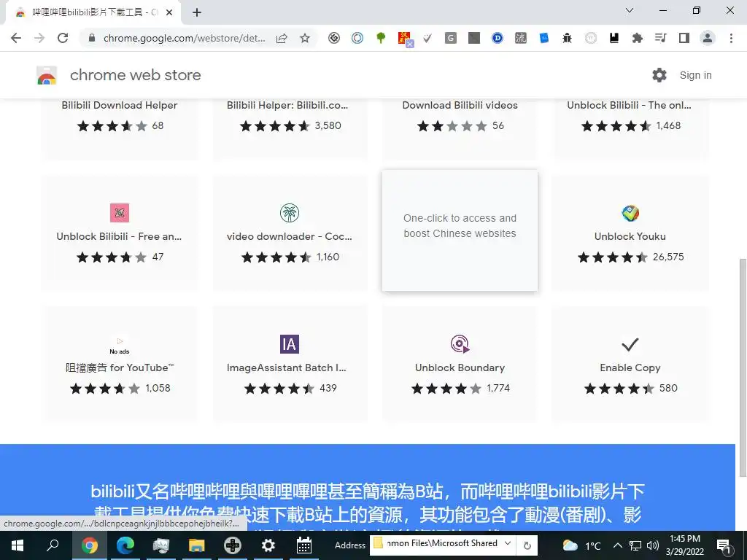Open Unblock Bilibili - The onl... extension
The image size is (747, 560).
pos(629,105)
